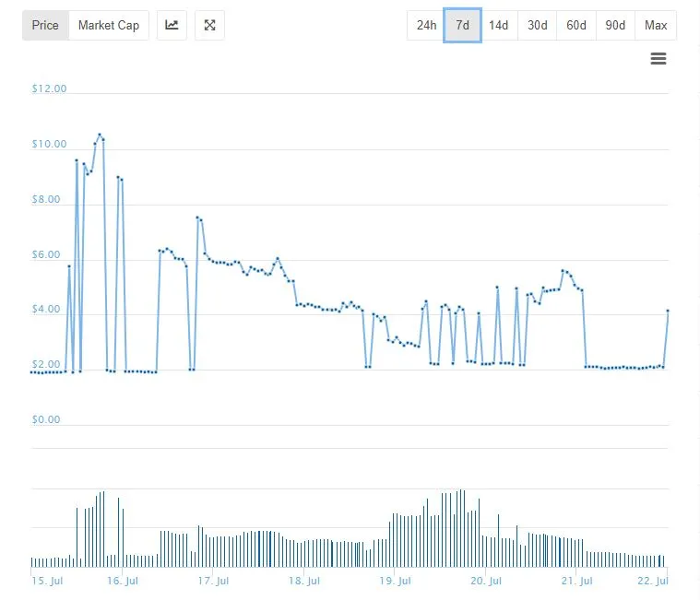Choose the 60d time range
This screenshot has height=600, width=700.
coord(576,26)
